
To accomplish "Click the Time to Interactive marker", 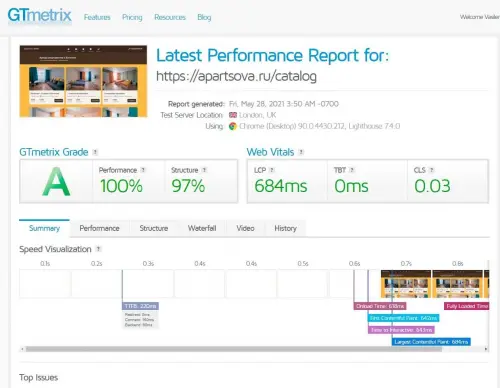I will [401, 330].
